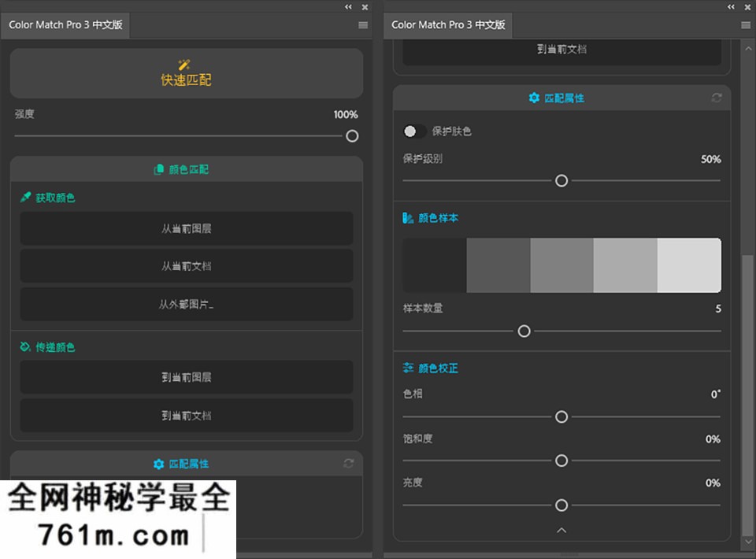Image resolution: width=756 pixels, height=559 pixels.
Task: Select the middle gray swatch
Action: point(561,265)
